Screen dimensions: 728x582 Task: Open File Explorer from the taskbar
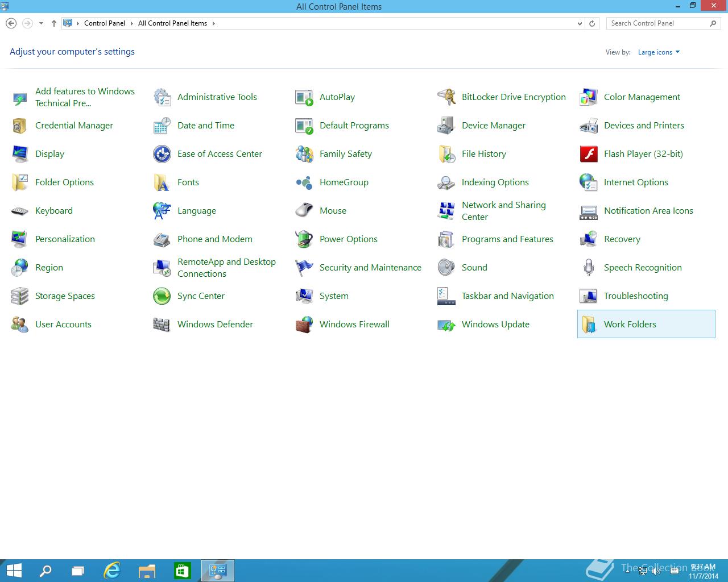[147, 571]
